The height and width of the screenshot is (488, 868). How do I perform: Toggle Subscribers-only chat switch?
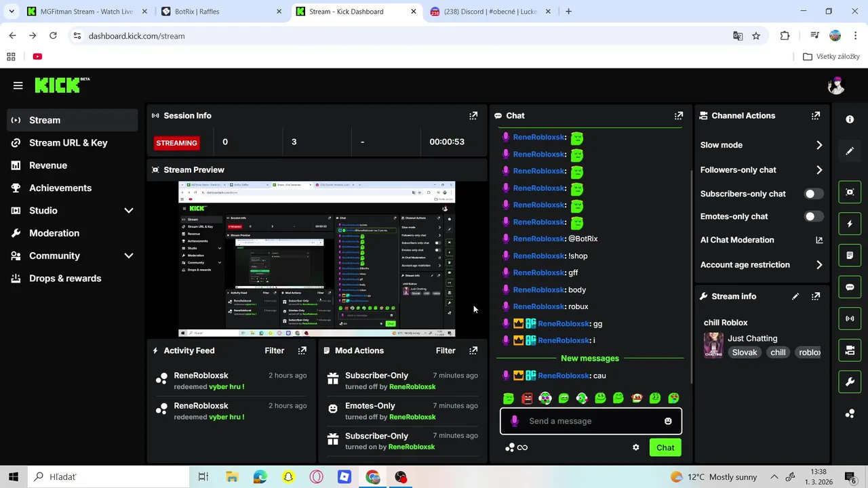coord(813,194)
